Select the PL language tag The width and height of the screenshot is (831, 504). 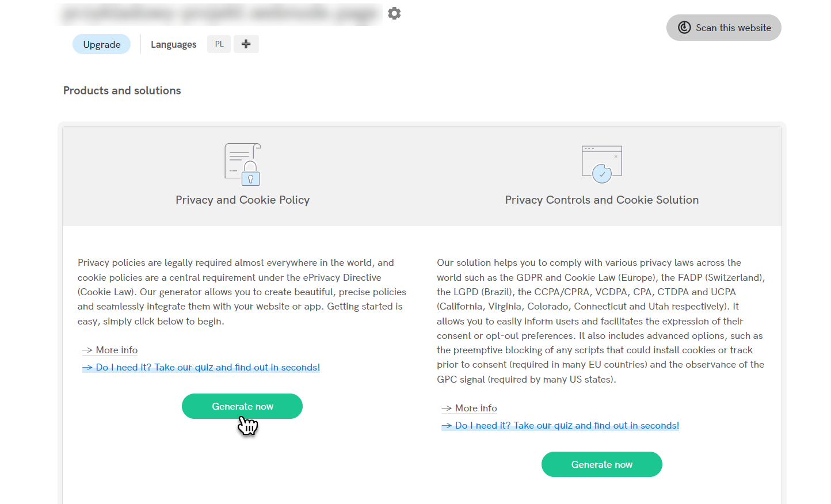219,44
